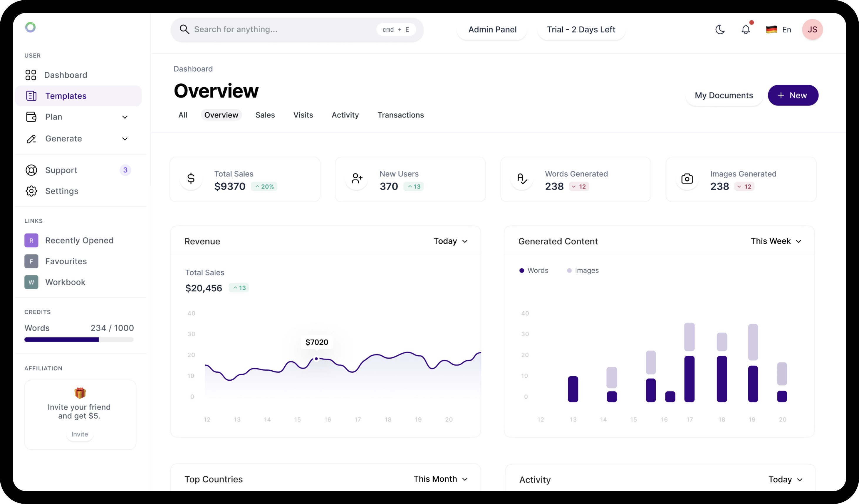Open Settings gear icon in sidebar
This screenshot has height=504, width=859.
(x=31, y=191)
